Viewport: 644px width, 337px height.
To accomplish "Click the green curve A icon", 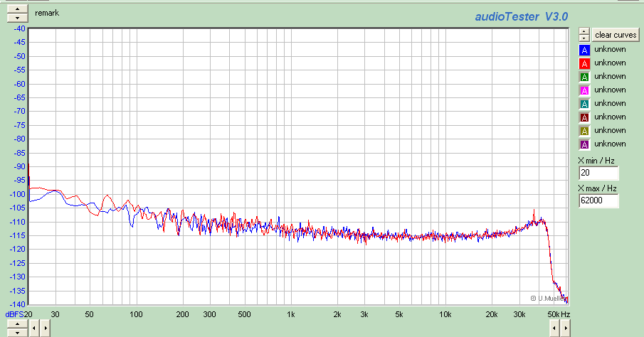I will pos(584,77).
